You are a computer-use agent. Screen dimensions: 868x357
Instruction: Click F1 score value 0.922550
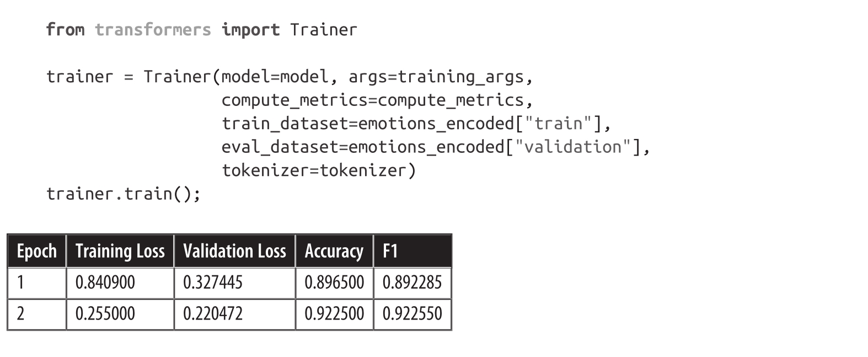pos(412,313)
